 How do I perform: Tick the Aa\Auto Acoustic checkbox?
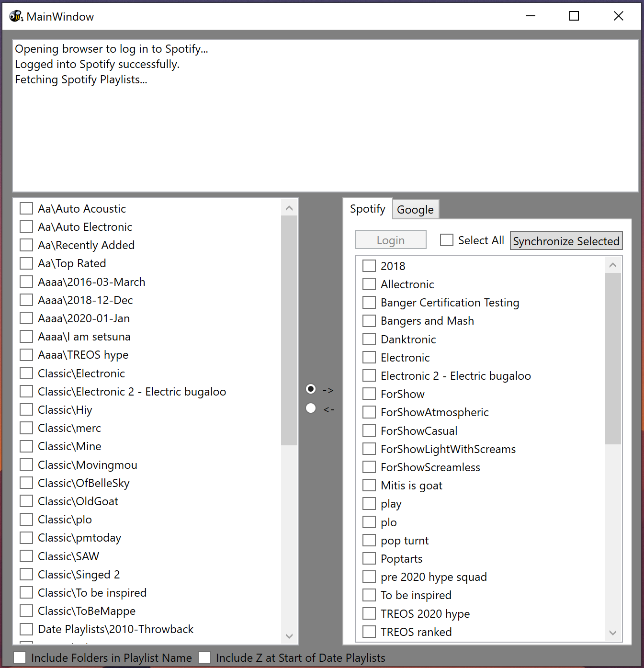click(x=26, y=208)
